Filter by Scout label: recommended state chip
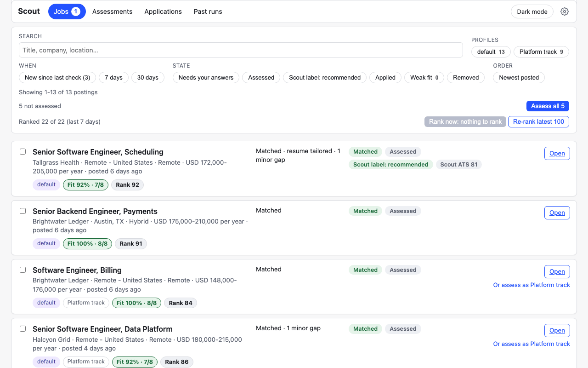 325,77
